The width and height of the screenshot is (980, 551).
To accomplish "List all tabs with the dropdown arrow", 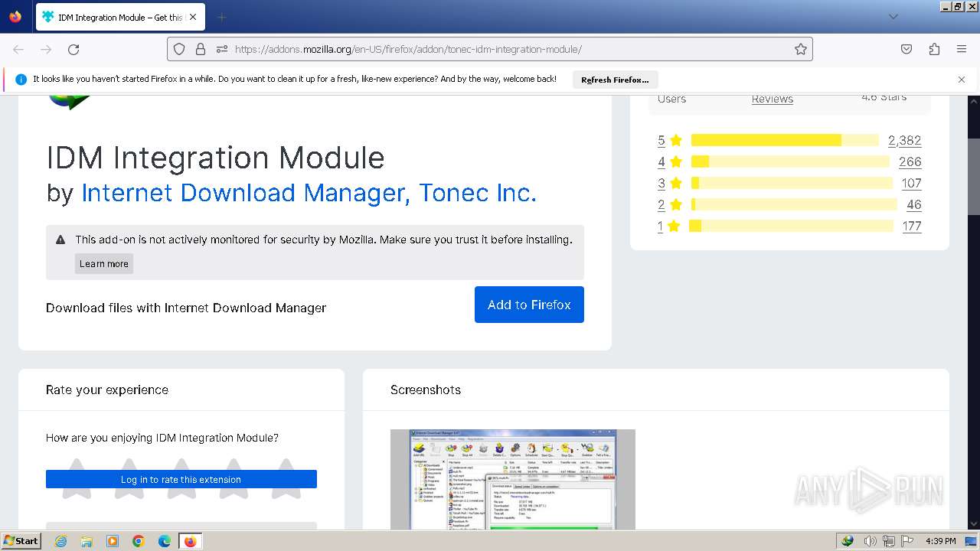I will [893, 17].
